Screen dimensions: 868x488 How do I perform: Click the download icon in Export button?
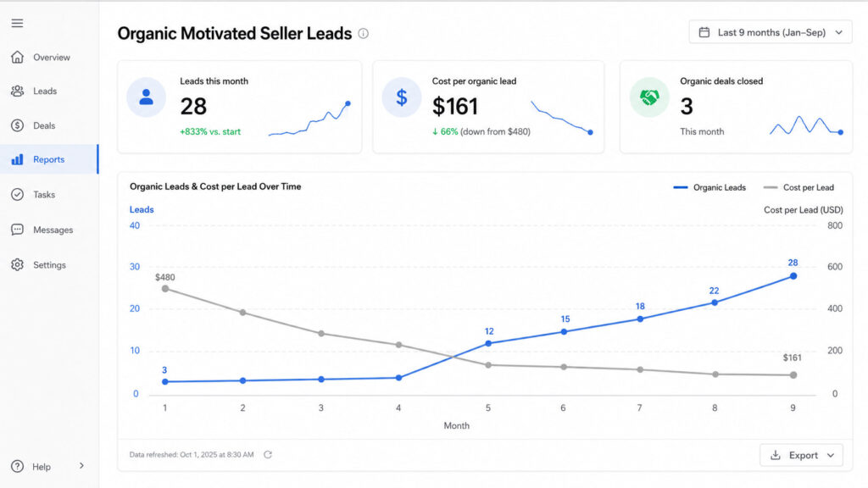[x=776, y=455]
